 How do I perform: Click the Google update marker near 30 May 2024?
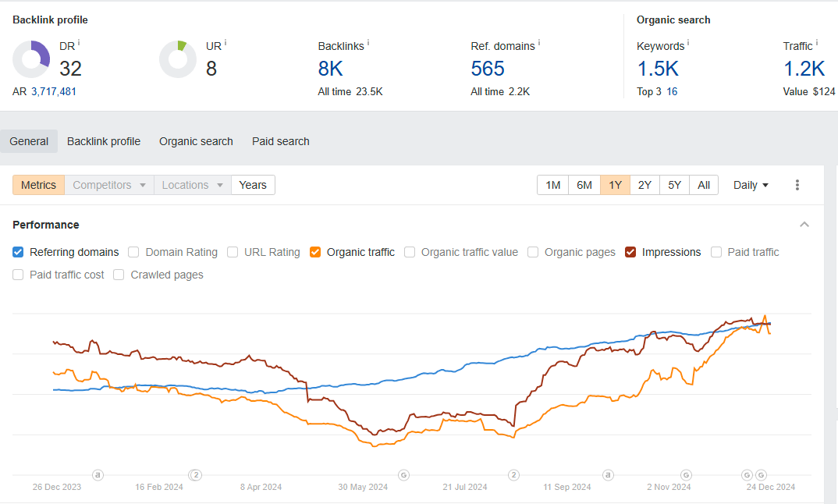(403, 474)
